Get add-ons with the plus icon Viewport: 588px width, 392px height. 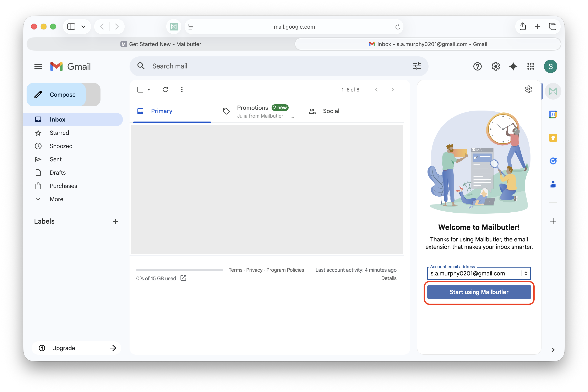pos(553,221)
